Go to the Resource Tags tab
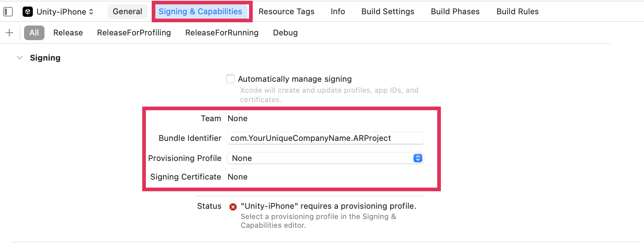 286,12
